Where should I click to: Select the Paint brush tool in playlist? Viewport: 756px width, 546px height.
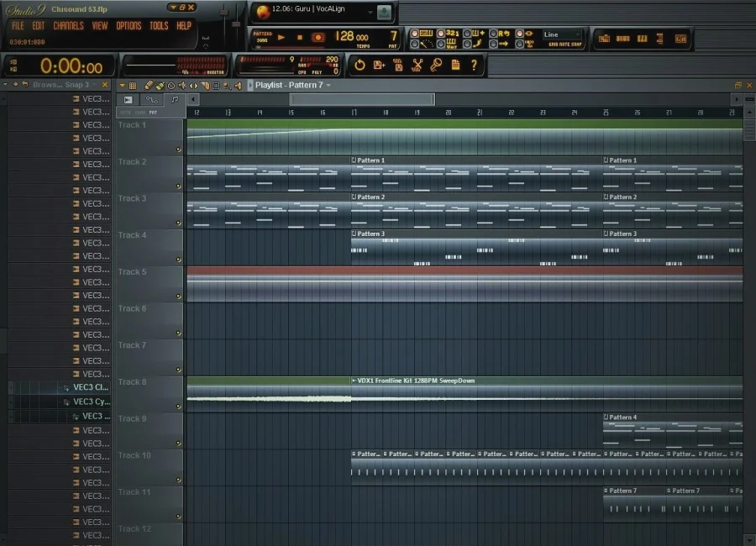click(159, 86)
